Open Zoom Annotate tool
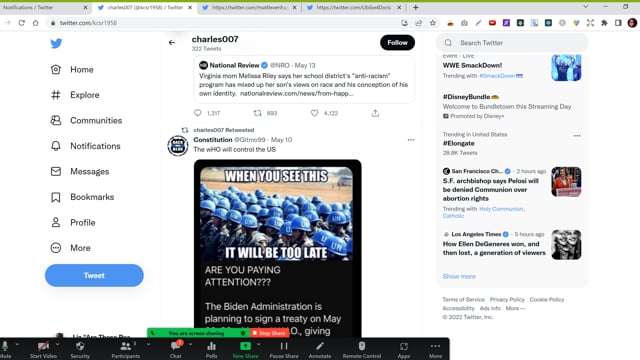Screen dimensions: 640x360 point(320,350)
